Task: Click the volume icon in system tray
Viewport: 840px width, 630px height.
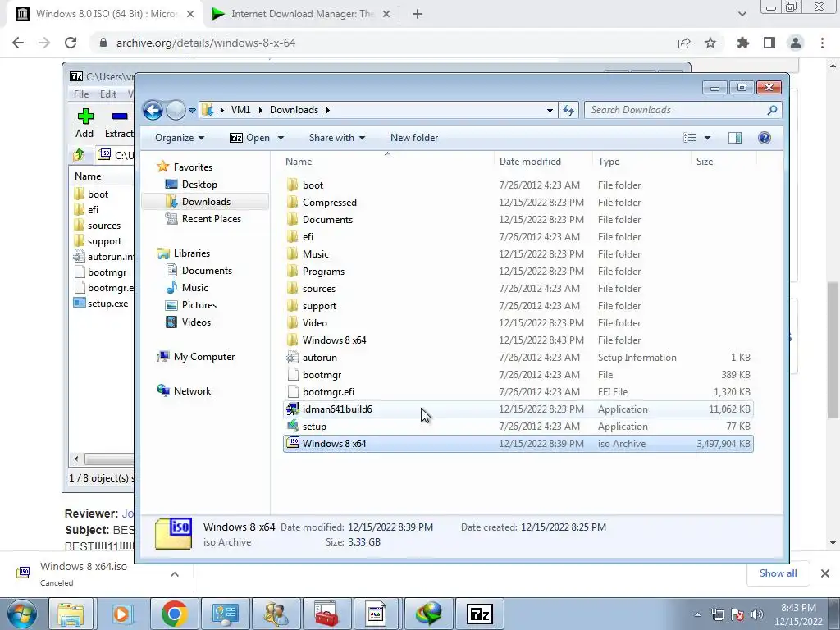Action: [757, 614]
